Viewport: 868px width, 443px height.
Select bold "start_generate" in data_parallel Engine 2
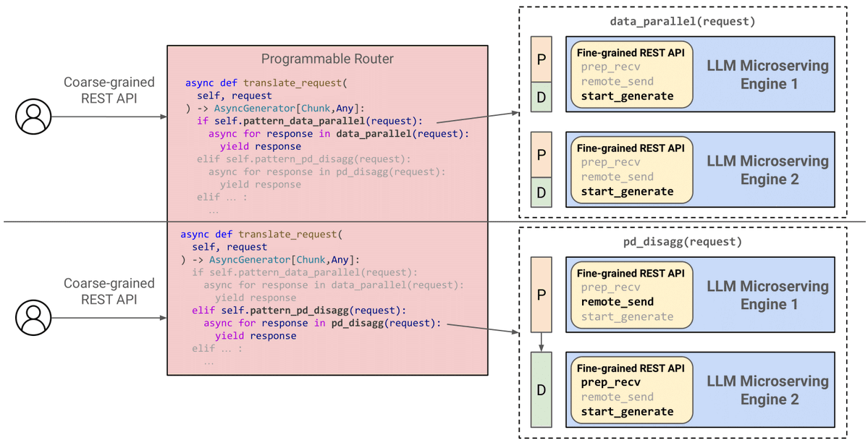(x=627, y=191)
